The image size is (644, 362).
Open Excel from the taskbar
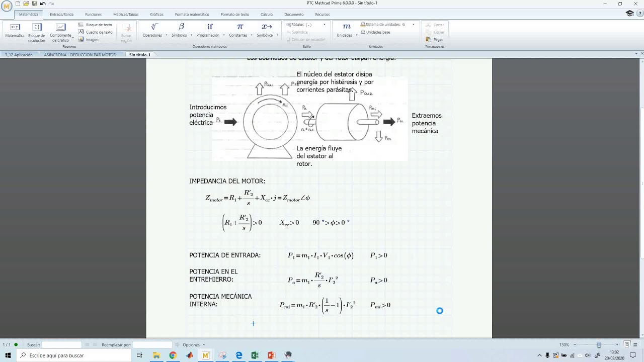(x=255, y=355)
